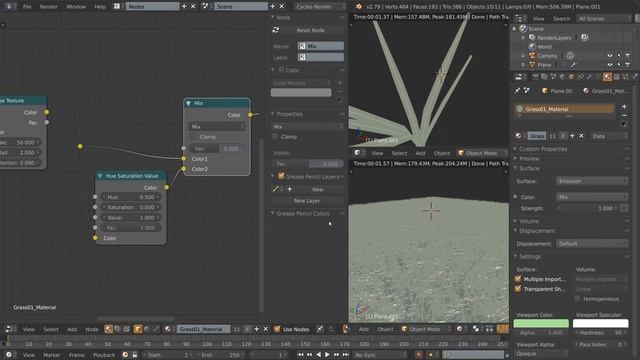The image size is (640, 360).
Task: Unlink material with X in node header
Action: 266,329
